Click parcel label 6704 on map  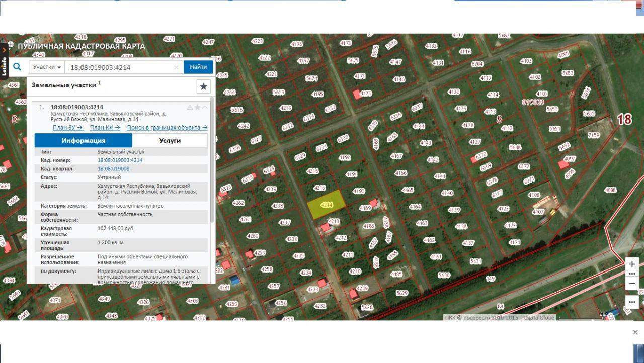477,64
